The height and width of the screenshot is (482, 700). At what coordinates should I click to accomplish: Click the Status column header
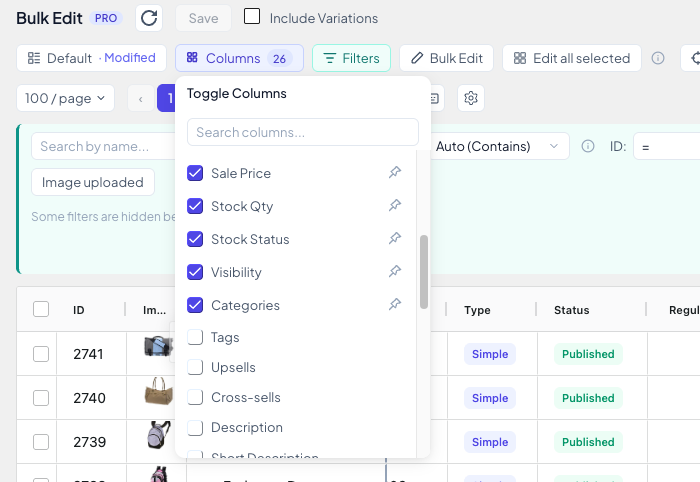pos(571,310)
